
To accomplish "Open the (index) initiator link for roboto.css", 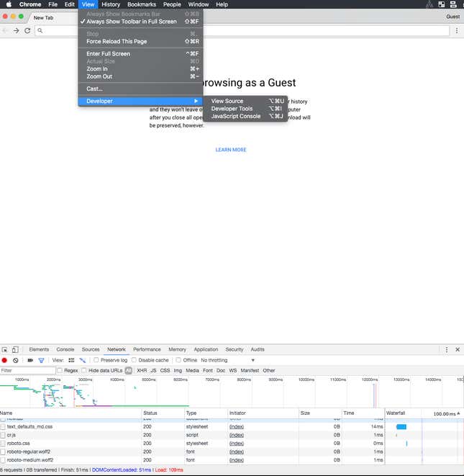I will coord(237,444).
